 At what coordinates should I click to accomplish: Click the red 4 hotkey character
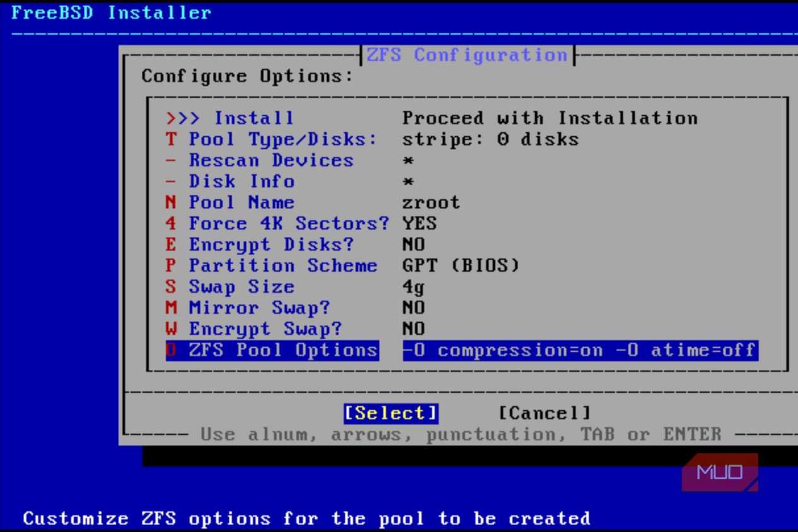[171, 223]
